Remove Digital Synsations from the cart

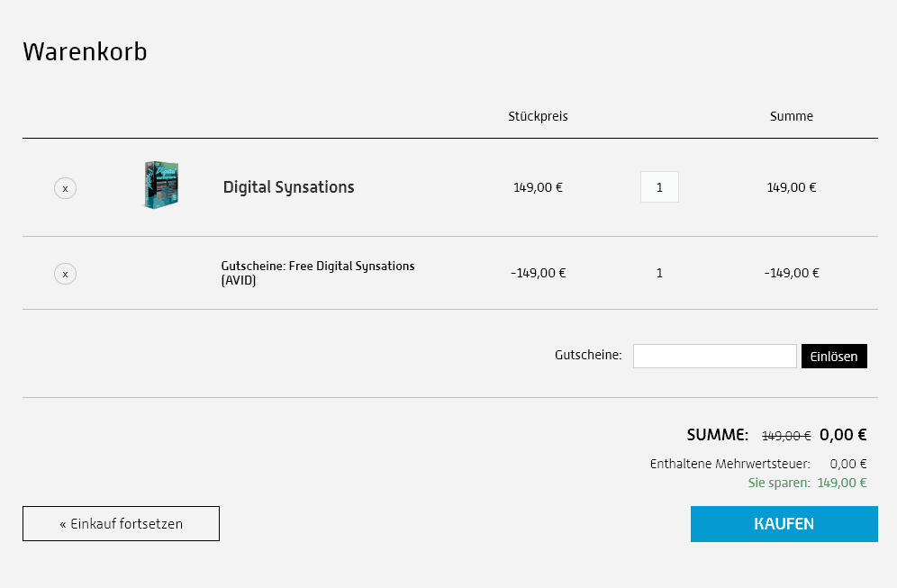point(65,188)
